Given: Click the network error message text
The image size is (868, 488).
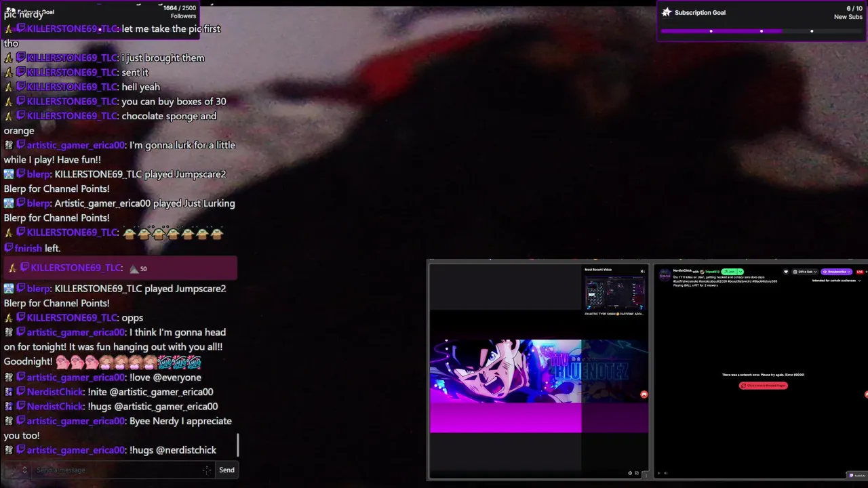Looking at the screenshot, I should pos(764,375).
